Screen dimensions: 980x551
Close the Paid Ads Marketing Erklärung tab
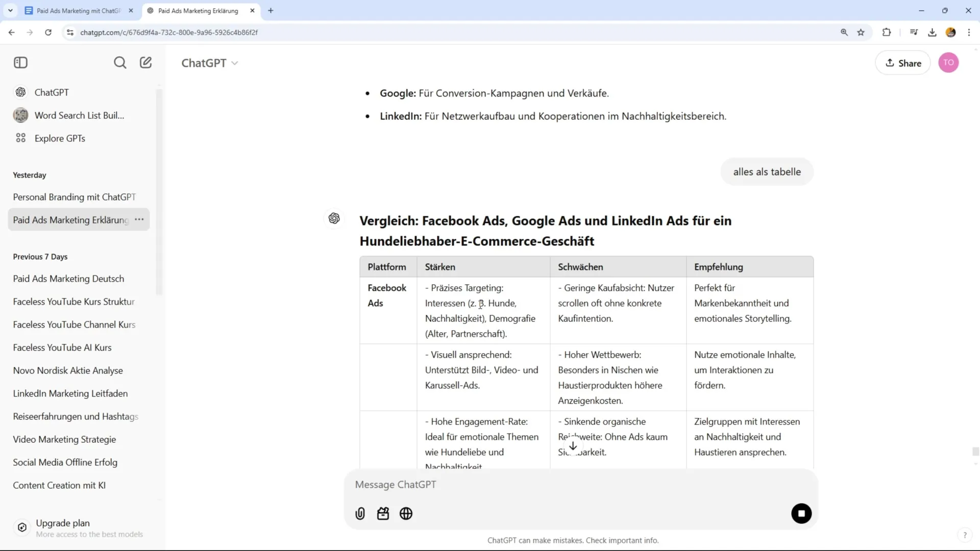(x=252, y=10)
